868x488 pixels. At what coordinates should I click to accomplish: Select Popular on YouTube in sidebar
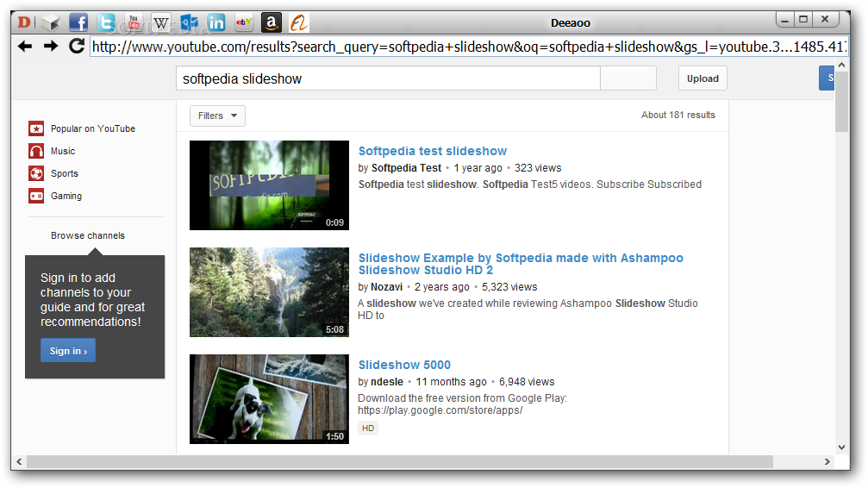[x=93, y=128]
